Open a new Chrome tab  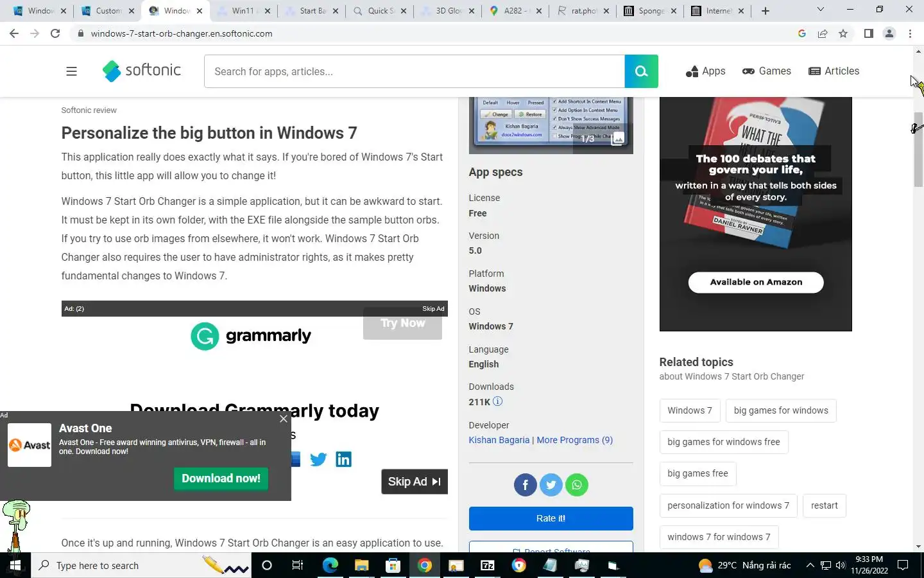click(x=765, y=10)
